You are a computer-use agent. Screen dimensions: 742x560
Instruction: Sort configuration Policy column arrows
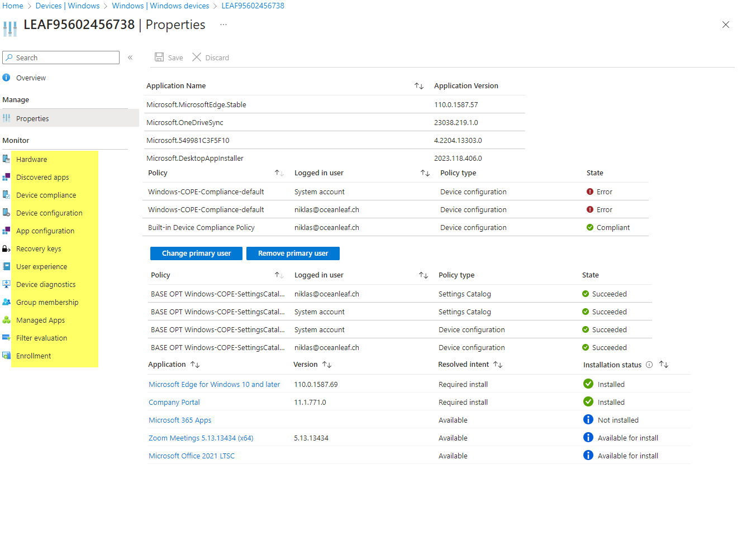click(x=279, y=275)
